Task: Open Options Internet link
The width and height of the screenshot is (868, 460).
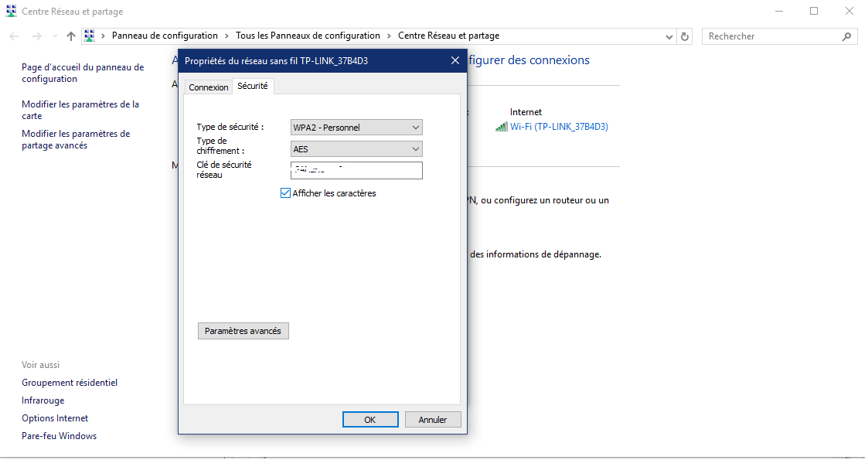Action: [x=55, y=418]
